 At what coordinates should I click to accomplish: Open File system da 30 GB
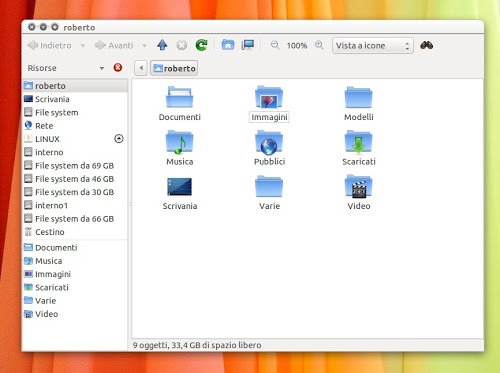click(x=75, y=192)
